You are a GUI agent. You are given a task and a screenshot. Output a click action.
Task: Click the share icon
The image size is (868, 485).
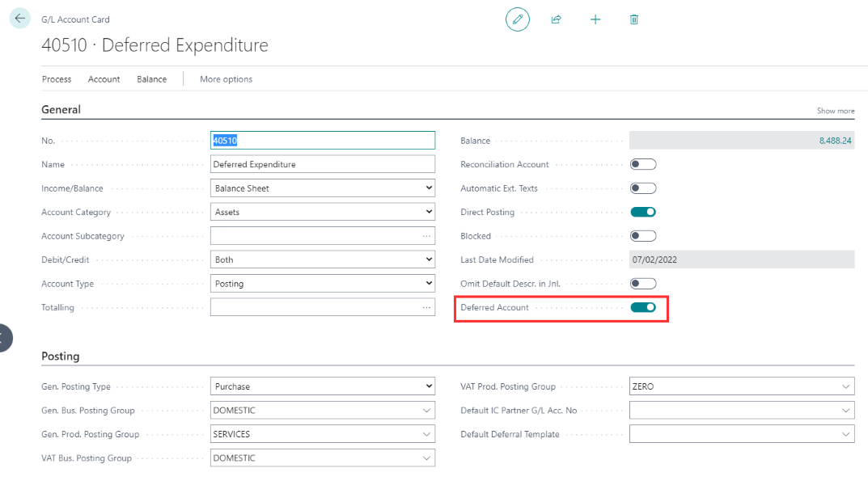tap(557, 19)
